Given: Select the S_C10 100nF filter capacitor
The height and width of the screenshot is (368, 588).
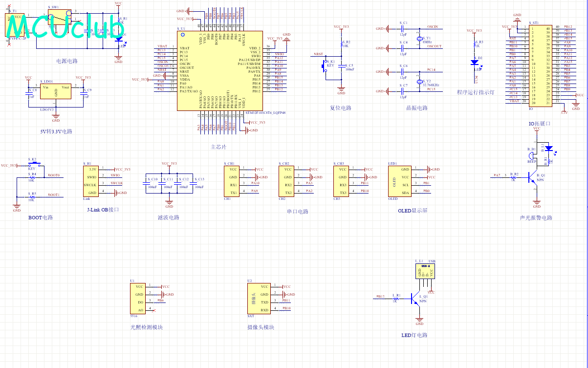Looking at the screenshot, I should [x=147, y=183].
